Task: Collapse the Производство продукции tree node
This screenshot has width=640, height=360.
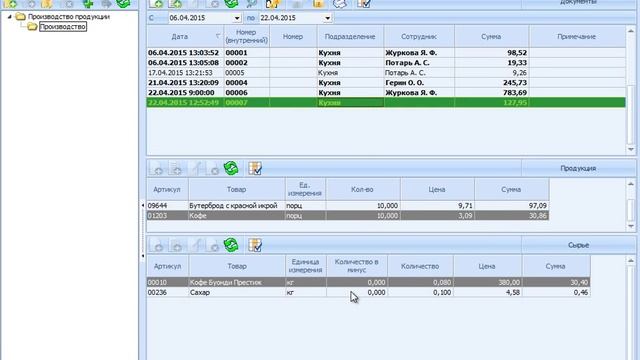Action: (x=9, y=17)
